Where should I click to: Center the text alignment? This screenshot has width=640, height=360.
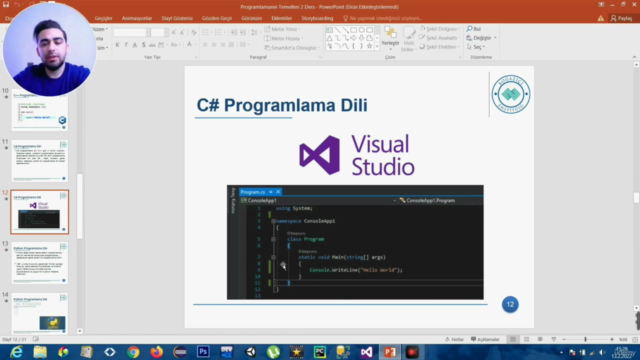[x=214, y=45]
